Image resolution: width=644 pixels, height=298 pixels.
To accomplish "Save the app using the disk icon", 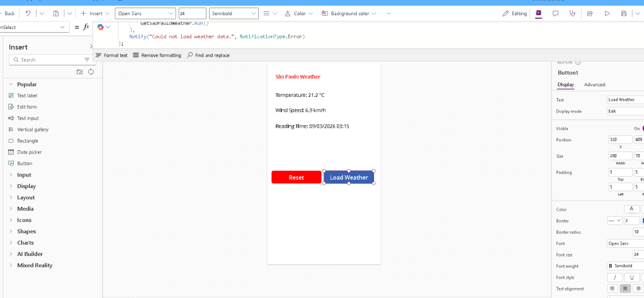I will click(624, 13).
